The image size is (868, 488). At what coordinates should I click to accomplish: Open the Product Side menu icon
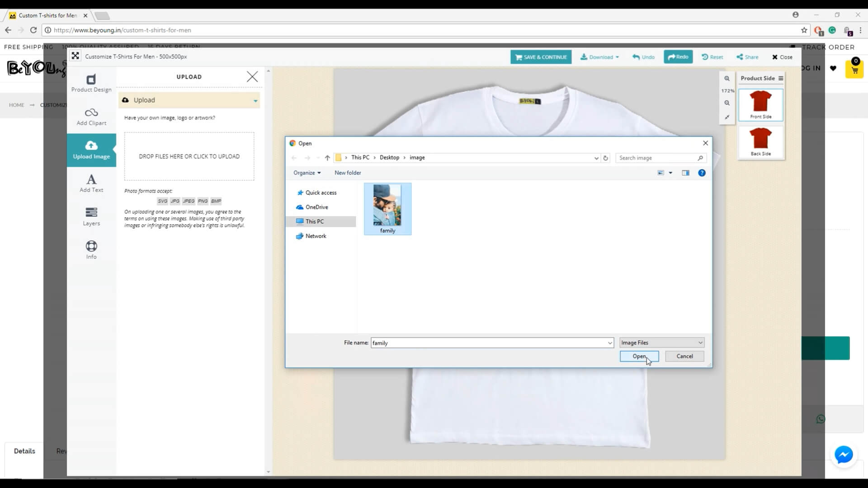(781, 78)
